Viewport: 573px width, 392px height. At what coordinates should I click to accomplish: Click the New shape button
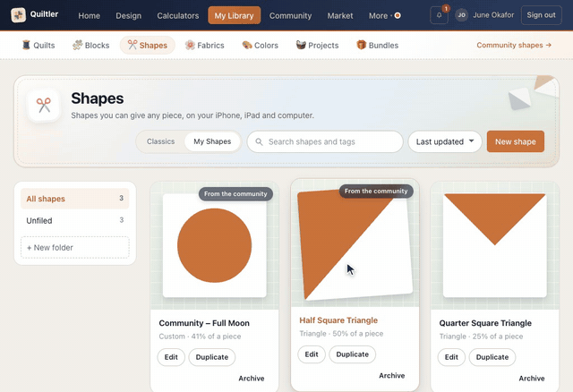pos(516,141)
